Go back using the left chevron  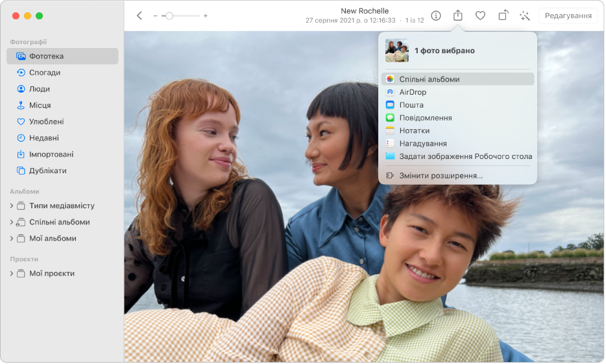coord(139,16)
